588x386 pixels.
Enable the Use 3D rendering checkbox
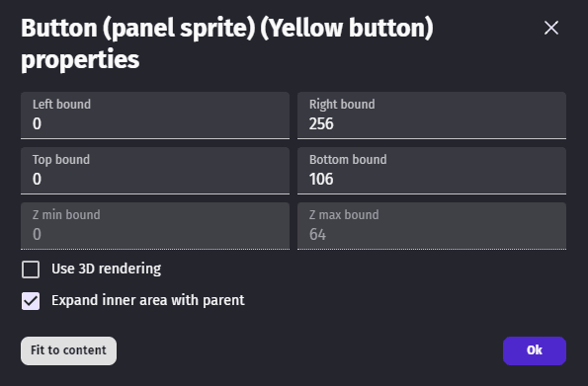coord(31,270)
